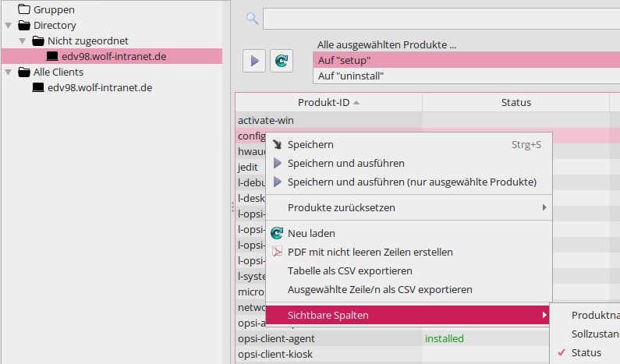Click into the product search field
620x364 pixels.
click(x=441, y=19)
